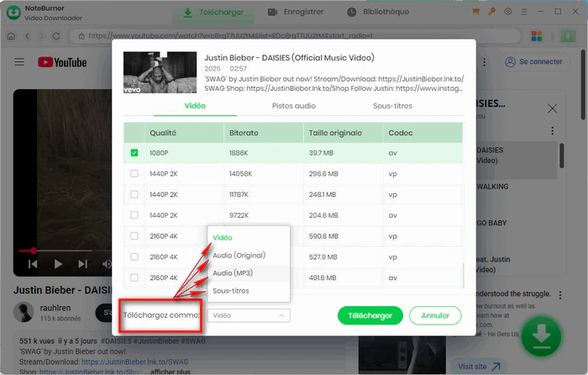The image size is (588, 375).
Task: Uncheck the 1080P quality checkbox
Action: (x=134, y=153)
